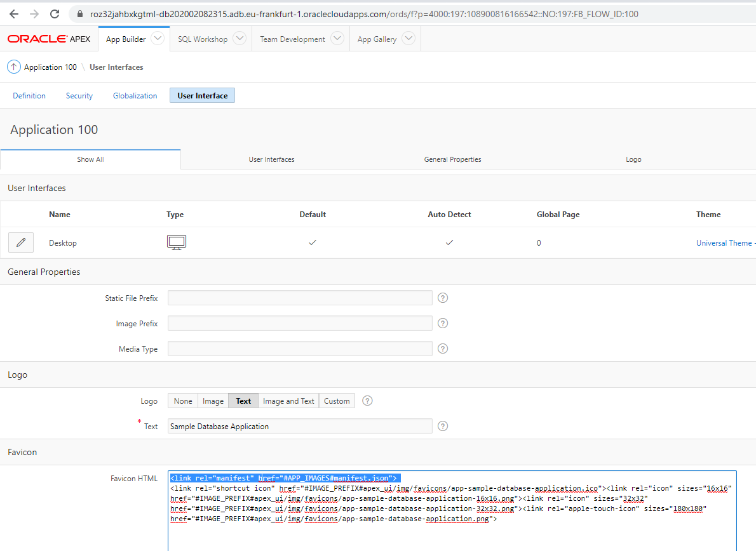
Task: Open help for Media Type
Action: tap(443, 349)
